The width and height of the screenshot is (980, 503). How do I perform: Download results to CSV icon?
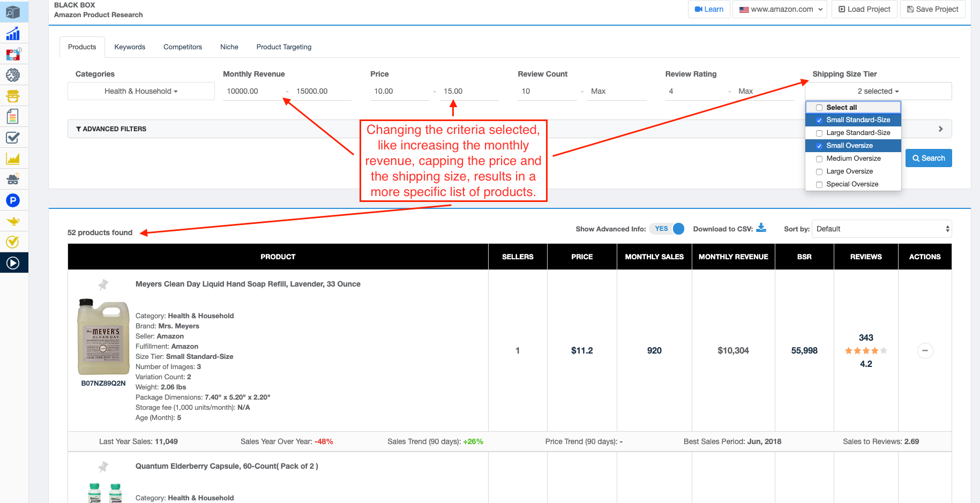point(761,228)
